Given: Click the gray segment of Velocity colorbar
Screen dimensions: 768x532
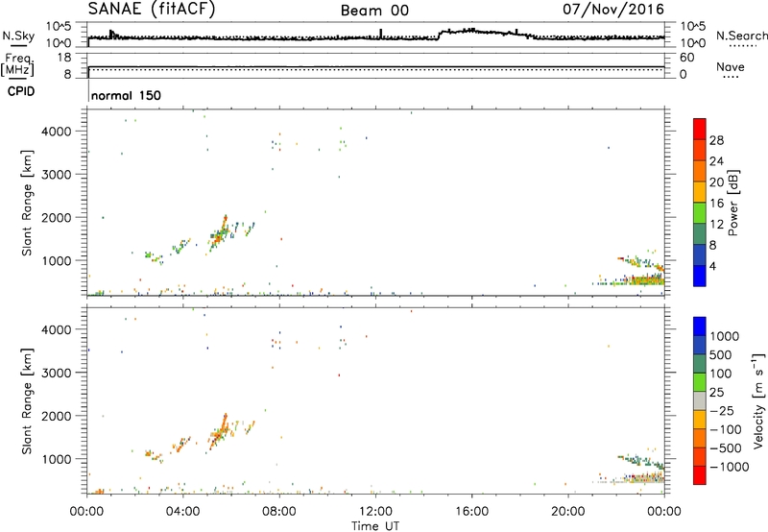Looking at the screenshot, I should 700,400.
